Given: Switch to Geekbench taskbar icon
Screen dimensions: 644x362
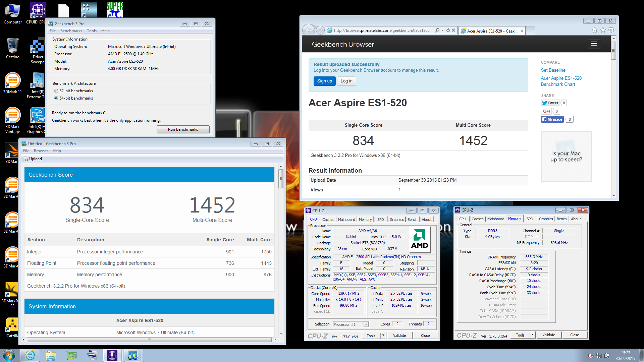Looking at the screenshot, I should [132, 355].
